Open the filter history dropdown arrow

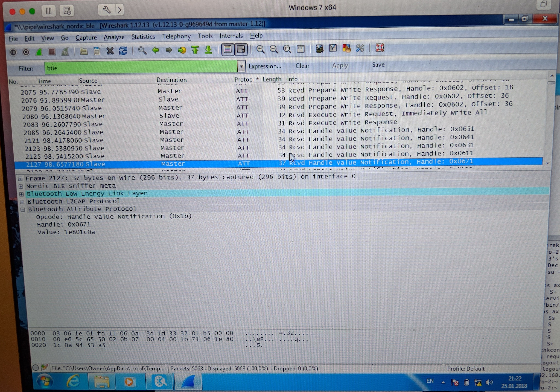[x=241, y=66]
